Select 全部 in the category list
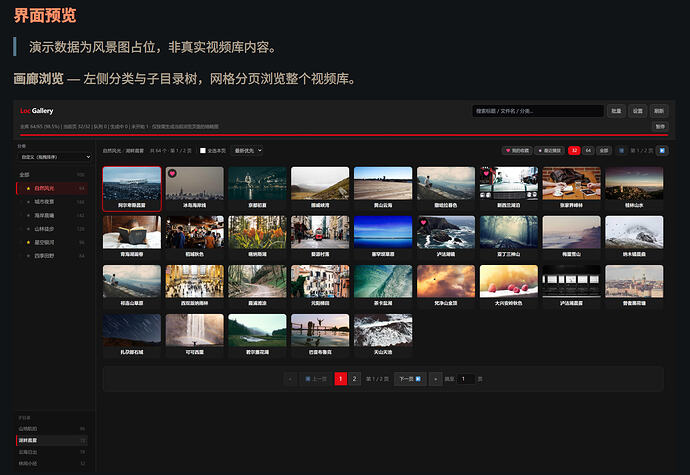Screen dimensions: 690x475 [51, 175]
